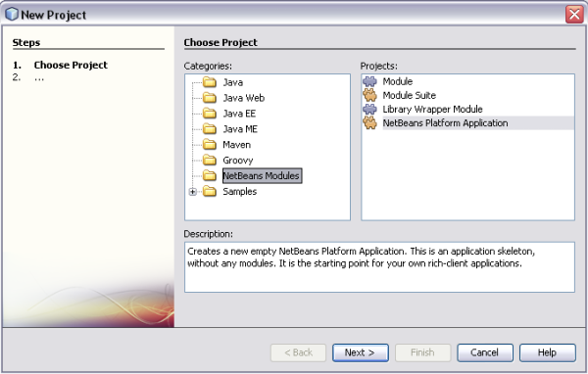588x374 pixels.
Task: Expand the Samples tree node
Action: (x=192, y=192)
